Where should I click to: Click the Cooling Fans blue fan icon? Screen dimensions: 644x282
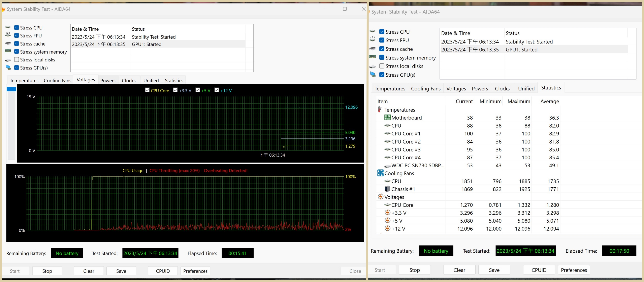(x=380, y=173)
